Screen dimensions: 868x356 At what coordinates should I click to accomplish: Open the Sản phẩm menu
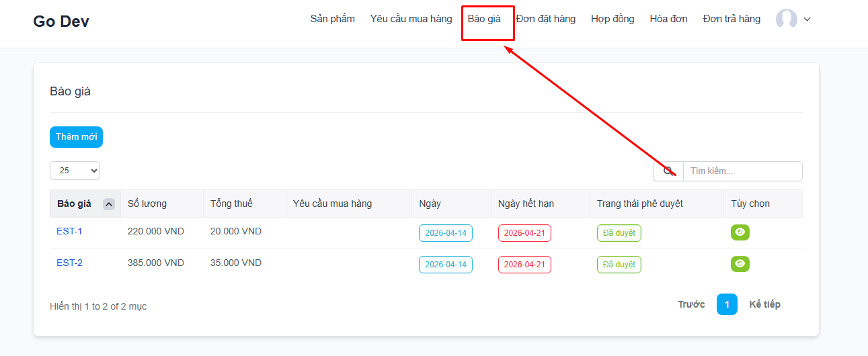(332, 19)
